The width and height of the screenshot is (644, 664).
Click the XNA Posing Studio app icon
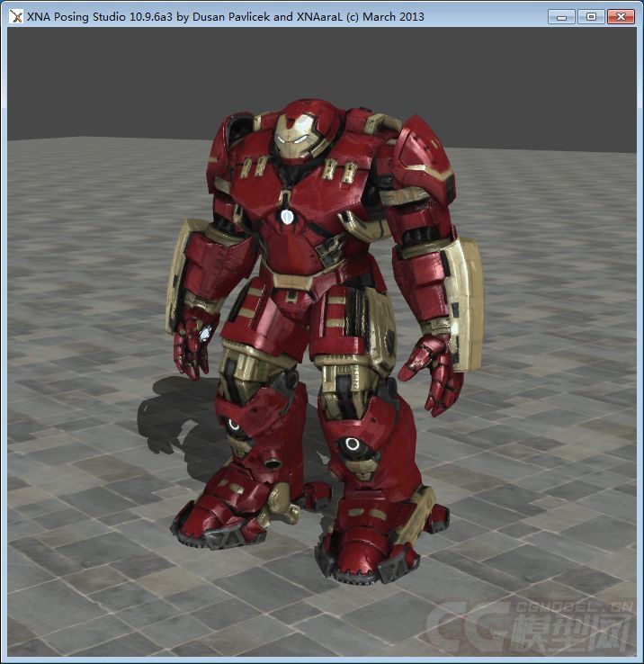click(15, 17)
